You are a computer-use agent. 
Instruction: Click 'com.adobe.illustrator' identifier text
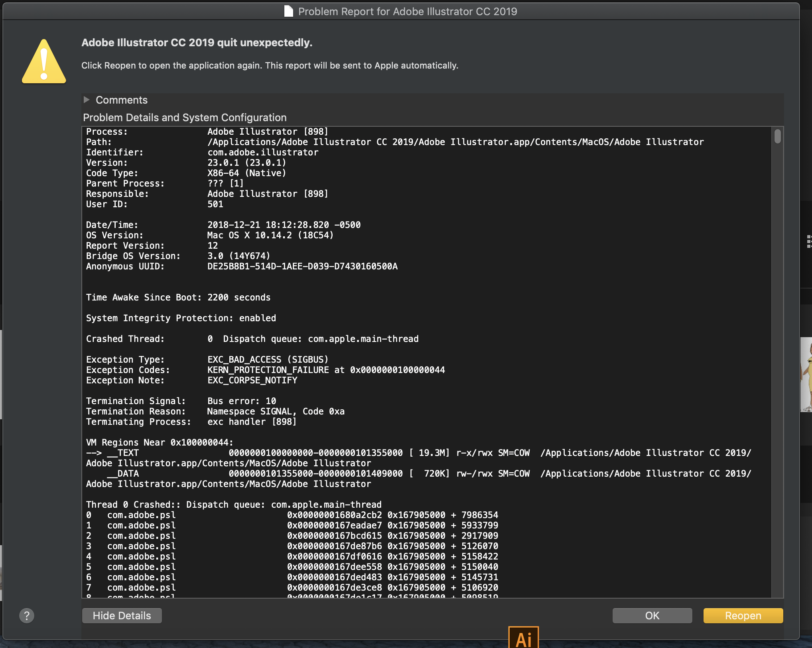pyautogui.click(x=263, y=152)
